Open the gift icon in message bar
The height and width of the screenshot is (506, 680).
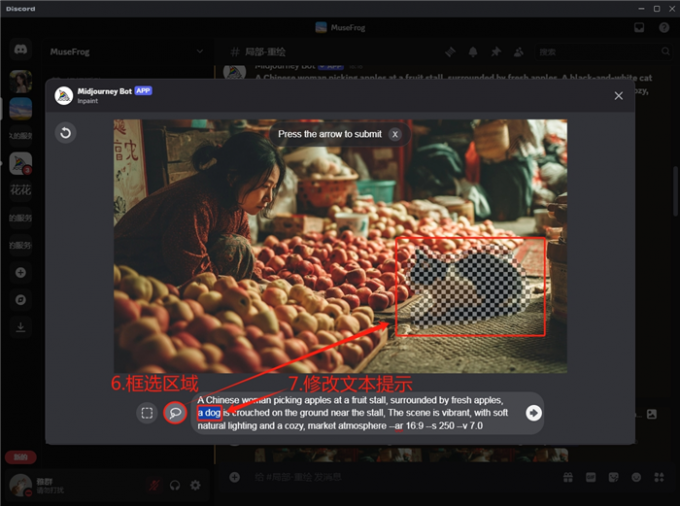(568, 477)
